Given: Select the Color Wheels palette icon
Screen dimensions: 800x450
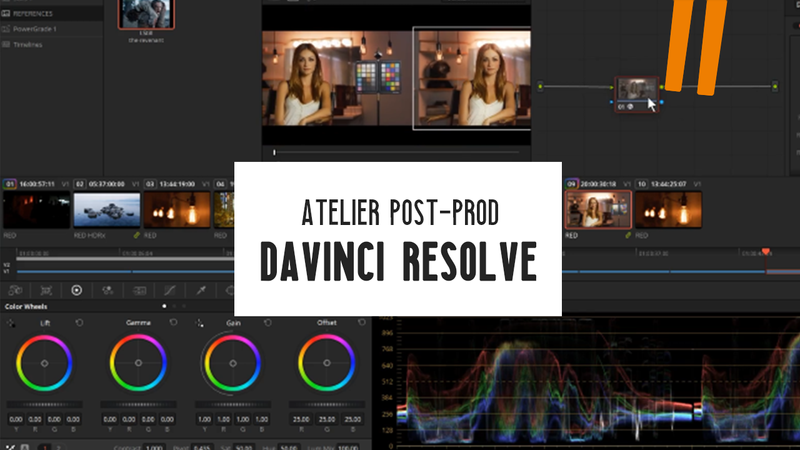Looking at the screenshot, I should [77, 290].
